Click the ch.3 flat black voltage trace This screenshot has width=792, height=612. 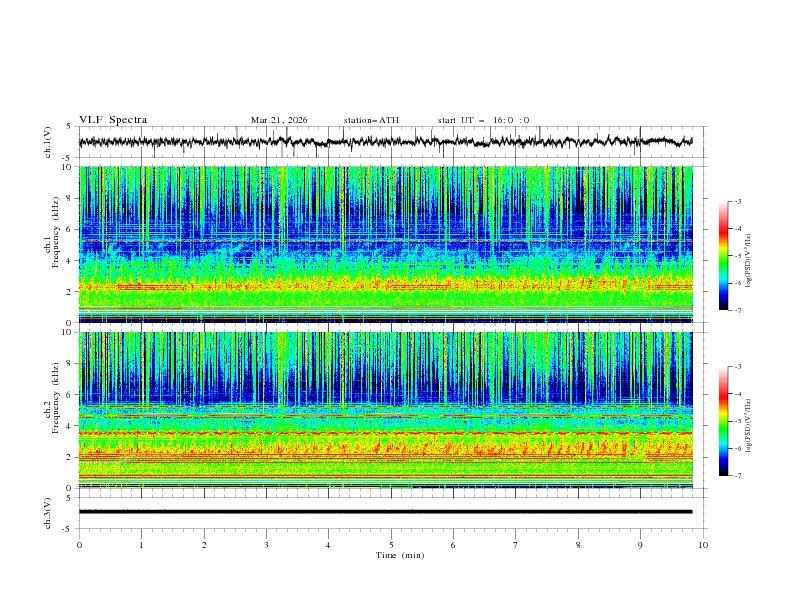385,512
